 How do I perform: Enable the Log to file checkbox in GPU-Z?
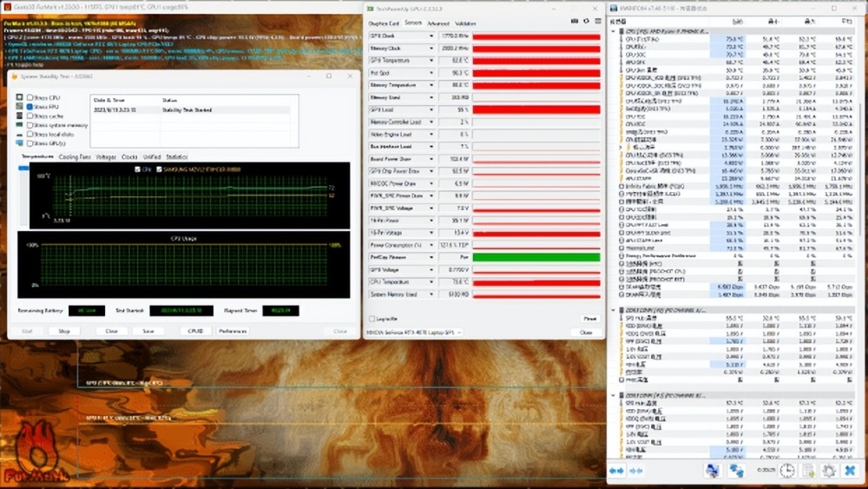coord(372,319)
